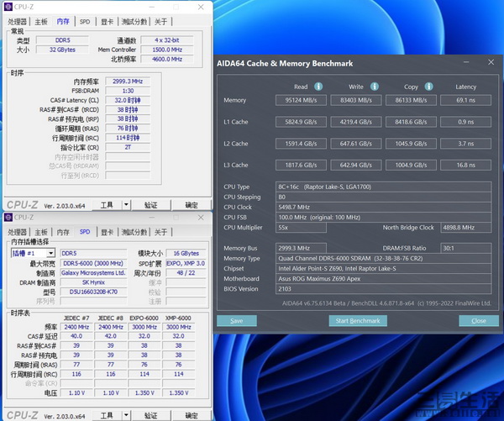This screenshot has height=421, width=504.
Task: Open 测试分数 tab in top CPU-Z
Action: tap(134, 22)
